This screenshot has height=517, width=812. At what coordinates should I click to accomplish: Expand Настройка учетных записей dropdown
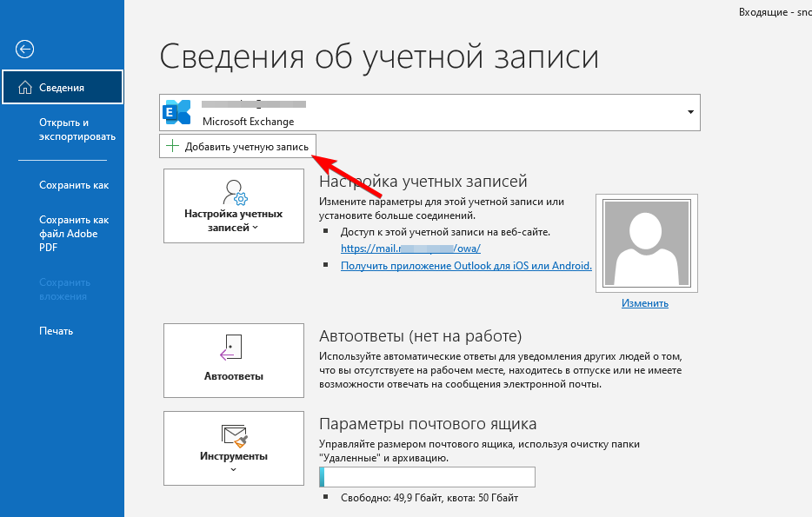(x=256, y=228)
